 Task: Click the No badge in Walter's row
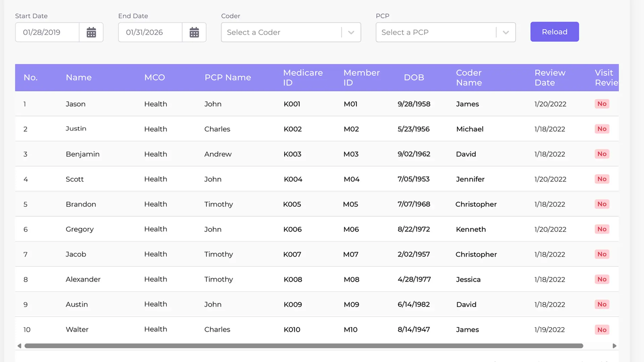pyautogui.click(x=602, y=330)
